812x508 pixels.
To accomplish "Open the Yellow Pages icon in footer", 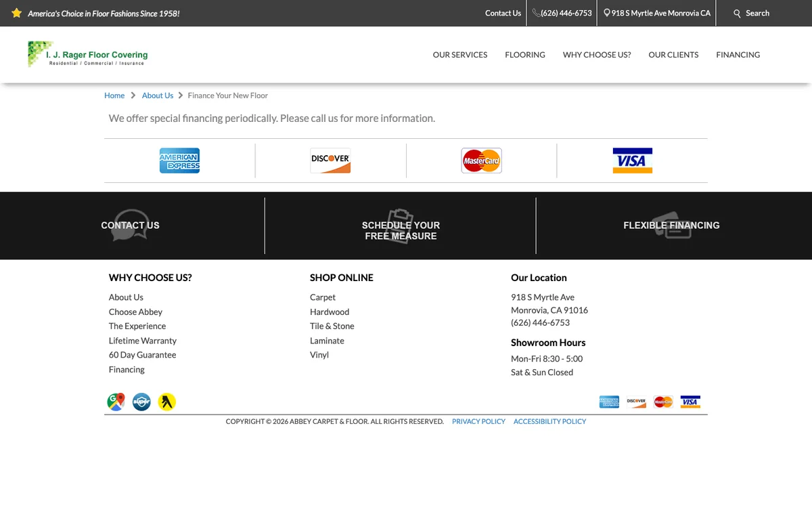I will [x=167, y=402].
